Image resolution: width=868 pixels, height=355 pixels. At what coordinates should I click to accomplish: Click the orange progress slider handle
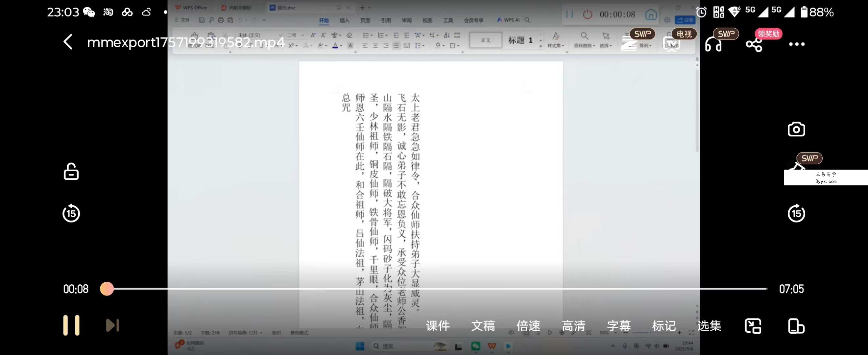(107, 289)
